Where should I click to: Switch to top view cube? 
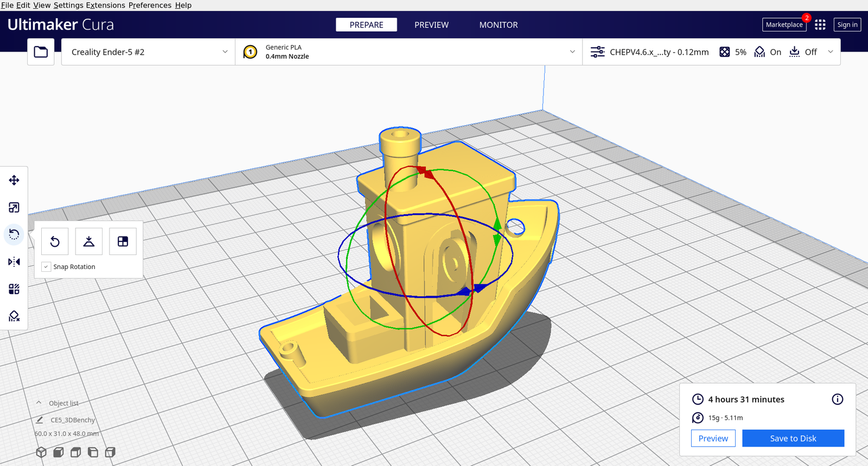coord(76,452)
